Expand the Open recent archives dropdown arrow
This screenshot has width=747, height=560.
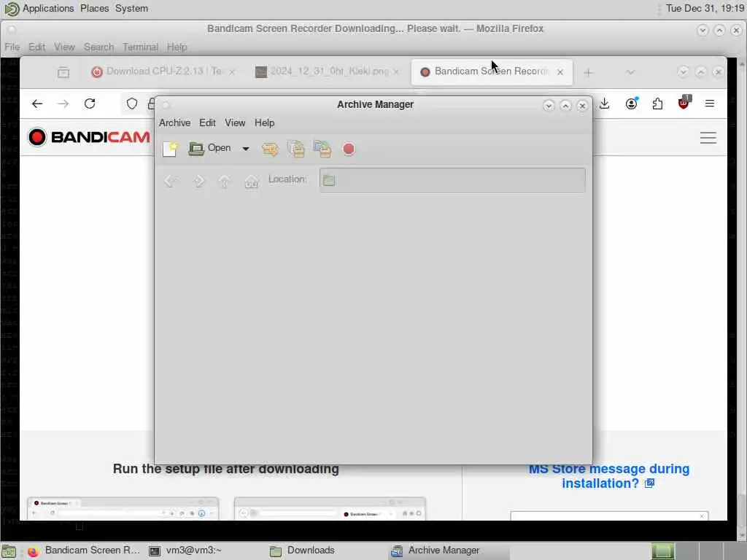click(x=246, y=149)
